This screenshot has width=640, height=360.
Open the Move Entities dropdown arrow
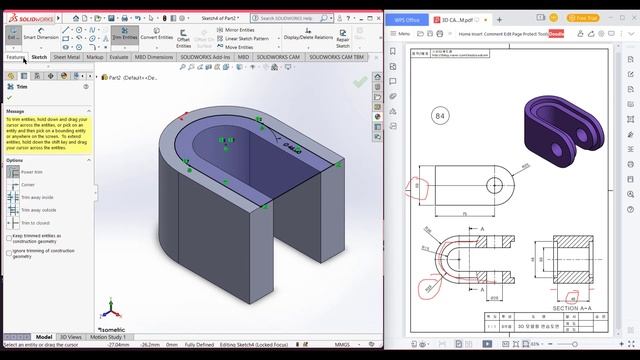click(x=279, y=47)
